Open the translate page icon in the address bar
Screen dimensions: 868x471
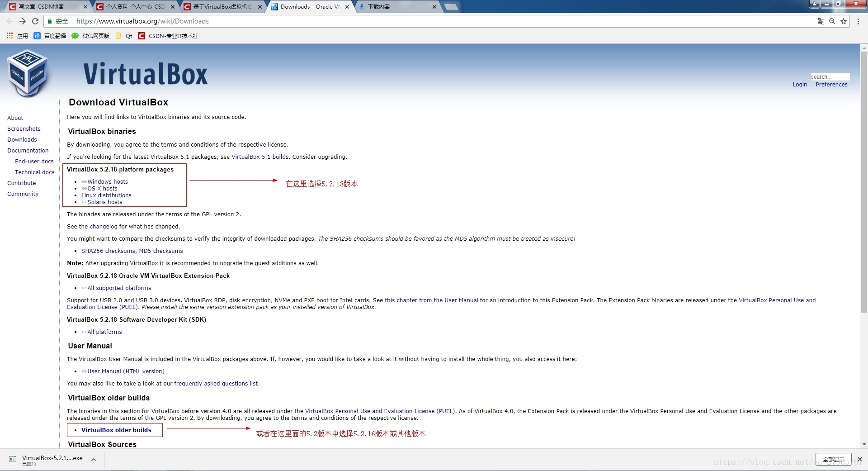[821, 21]
